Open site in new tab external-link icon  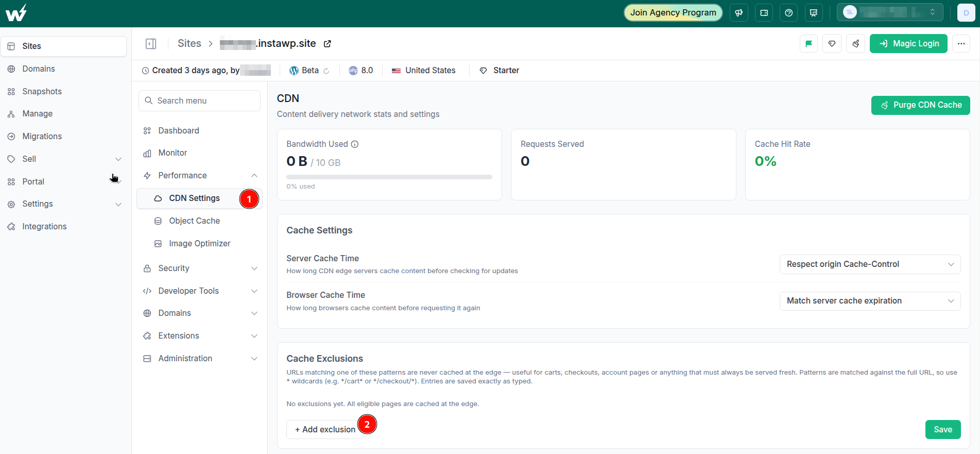(x=327, y=44)
